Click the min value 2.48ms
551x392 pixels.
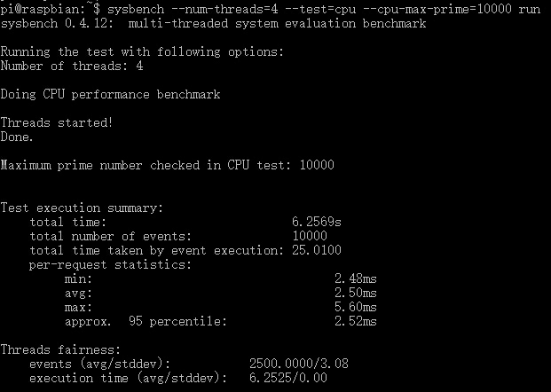(x=355, y=278)
